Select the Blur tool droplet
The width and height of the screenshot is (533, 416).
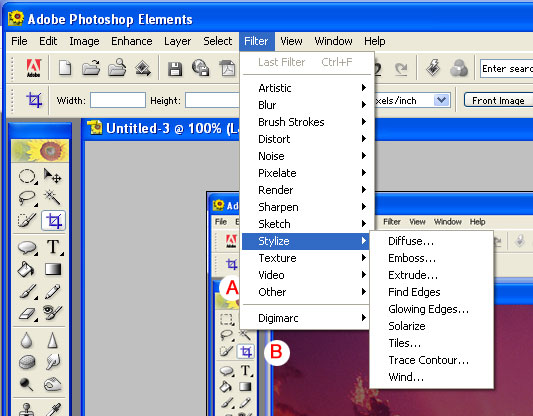[27, 340]
